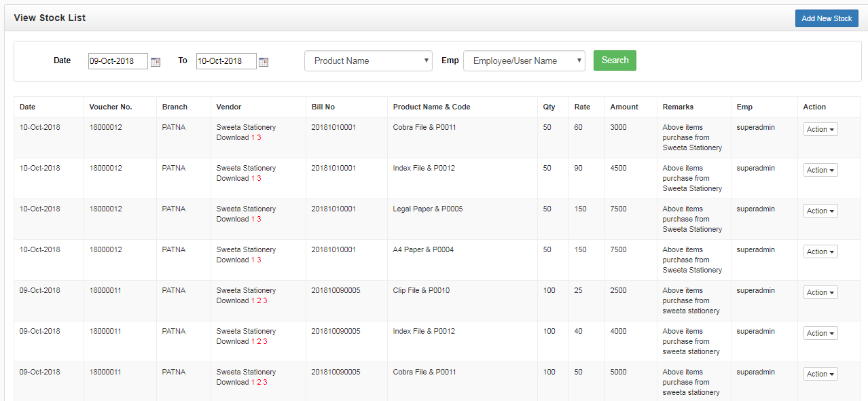Viewport: 868px width, 401px height.
Task: Click the Branch column header
Action: (175, 107)
